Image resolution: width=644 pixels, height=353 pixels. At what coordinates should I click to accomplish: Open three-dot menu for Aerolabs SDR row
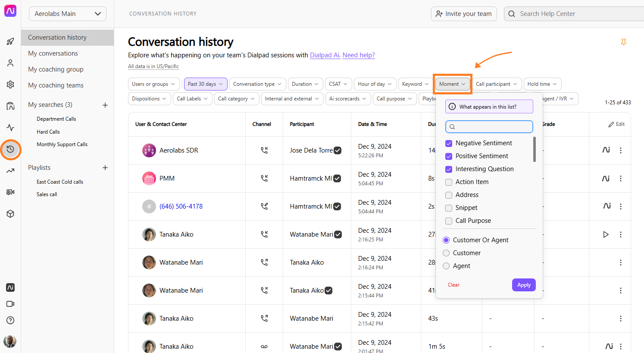click(621, 150)
